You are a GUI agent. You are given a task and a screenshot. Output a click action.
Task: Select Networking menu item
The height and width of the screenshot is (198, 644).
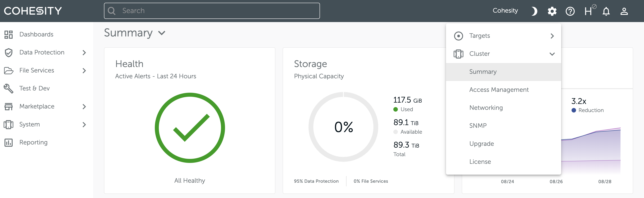[504, 108]
